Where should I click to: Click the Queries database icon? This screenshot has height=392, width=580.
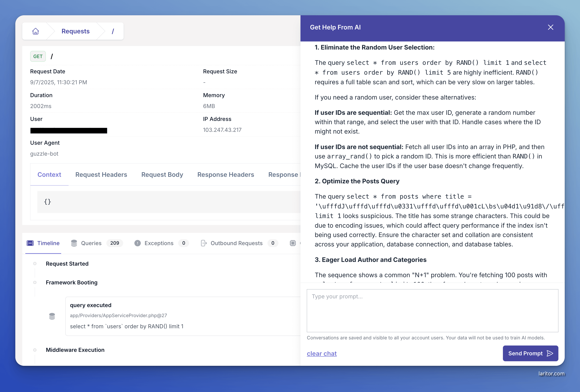(x=74, y=243)
